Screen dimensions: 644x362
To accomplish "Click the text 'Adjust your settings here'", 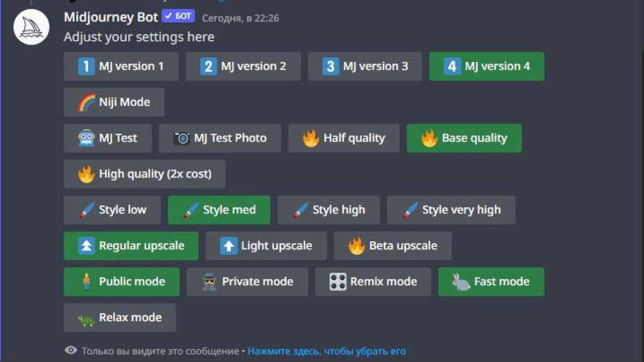I will 139,37.
